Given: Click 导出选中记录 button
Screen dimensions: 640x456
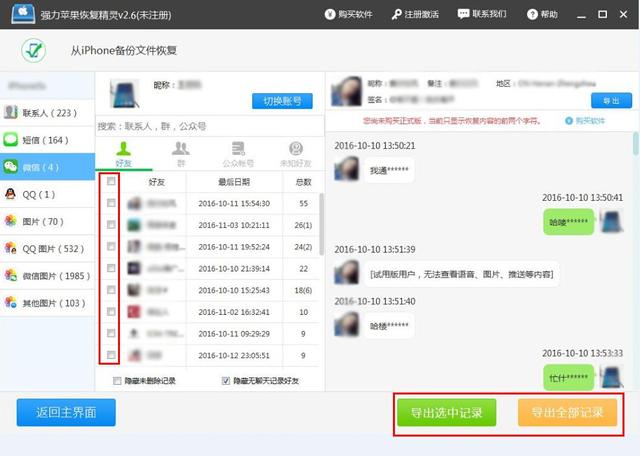Looking at the screenshot, I should tap(447, 413).
